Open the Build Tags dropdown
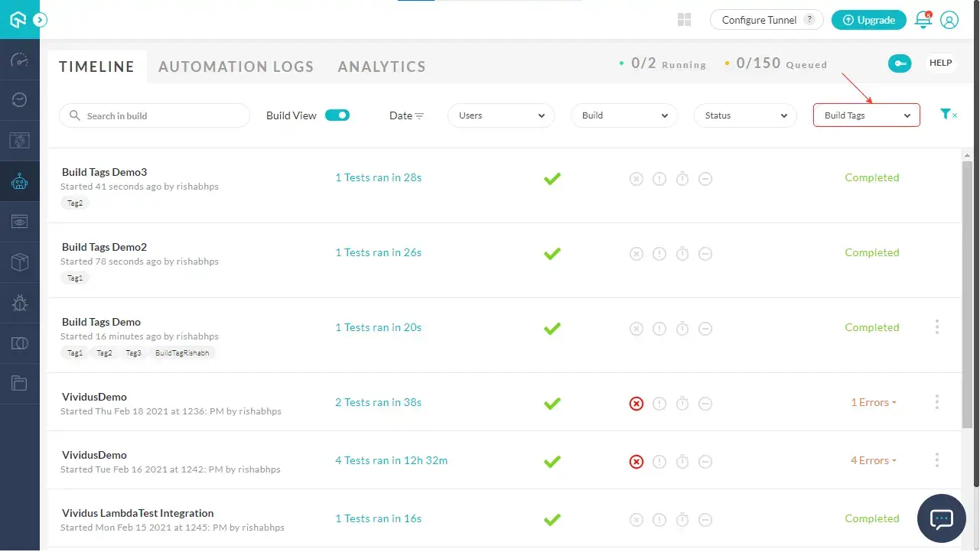This screenshot has height=552, width=980. [867, 115]
